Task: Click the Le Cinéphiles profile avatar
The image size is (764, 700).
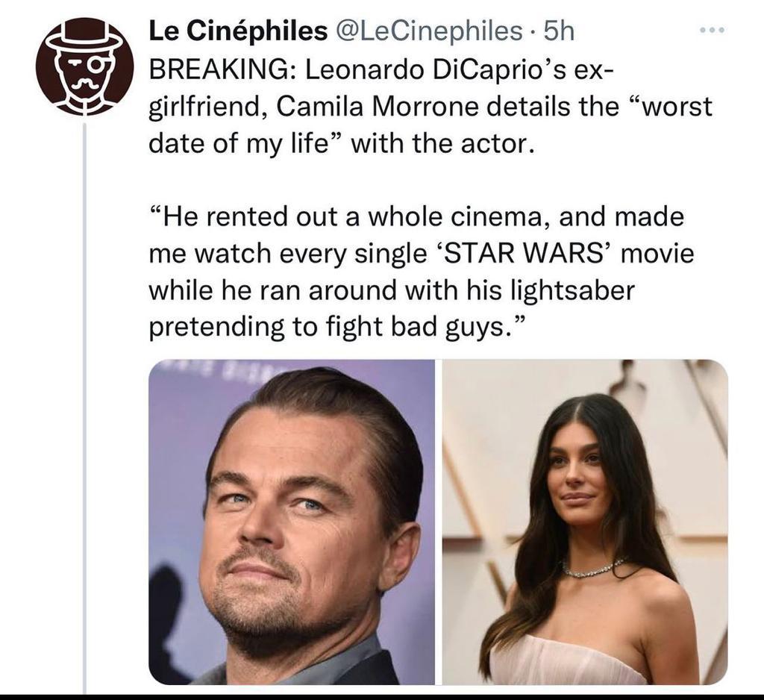Action: [85, 67]
